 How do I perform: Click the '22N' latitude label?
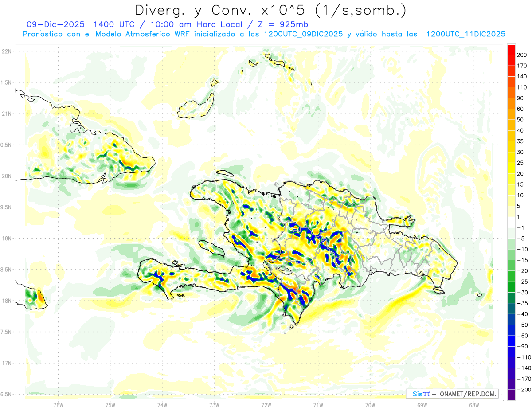[x=7, y=51]
